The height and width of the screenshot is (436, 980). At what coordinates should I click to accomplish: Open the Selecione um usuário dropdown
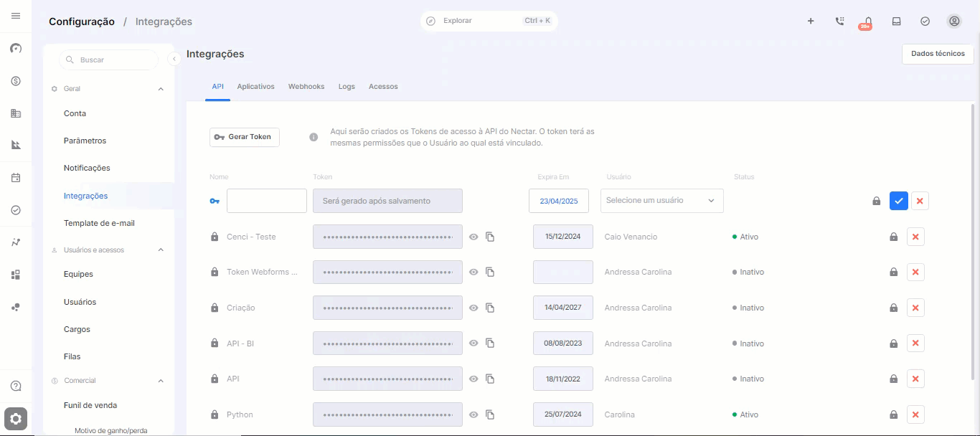pyautogui.click(x=661, y=201)
